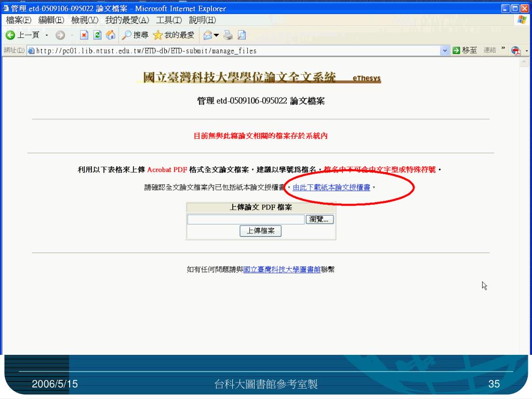The width and height of the screenshot is (532, 399).
Task: Open the back history dropdown arrow
Action: pos(47,35)
